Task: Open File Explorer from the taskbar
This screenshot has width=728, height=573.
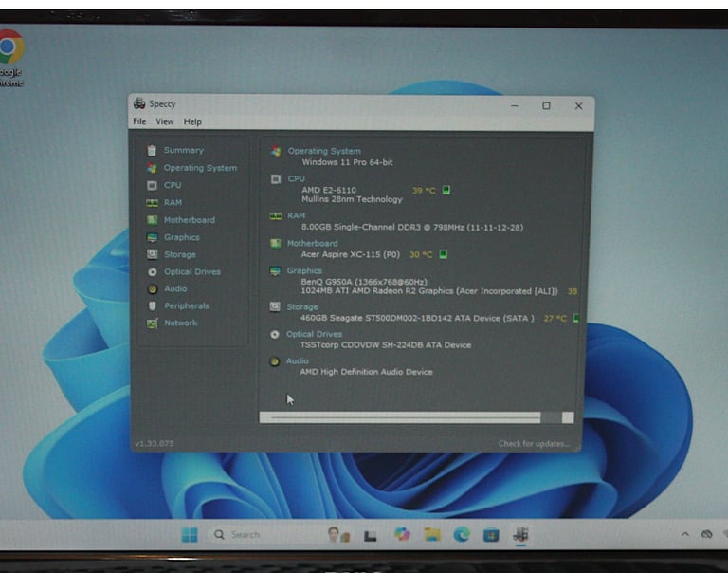Action: click(432, 535)
